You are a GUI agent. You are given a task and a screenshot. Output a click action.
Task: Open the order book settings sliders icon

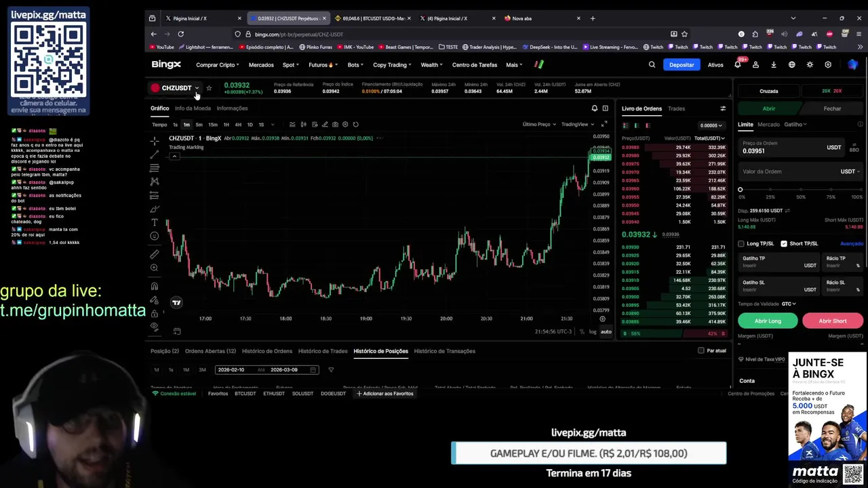(x=723, y=108)
